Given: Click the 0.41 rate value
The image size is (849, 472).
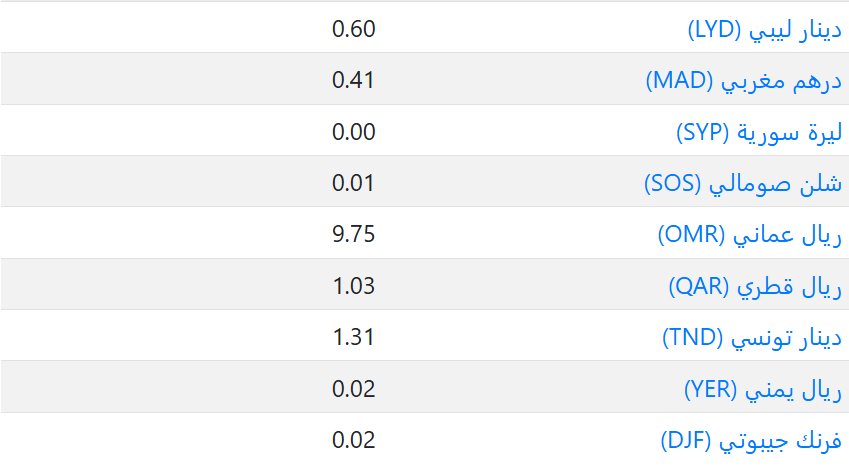Looking at the screenshot, I should coord(353,80).
